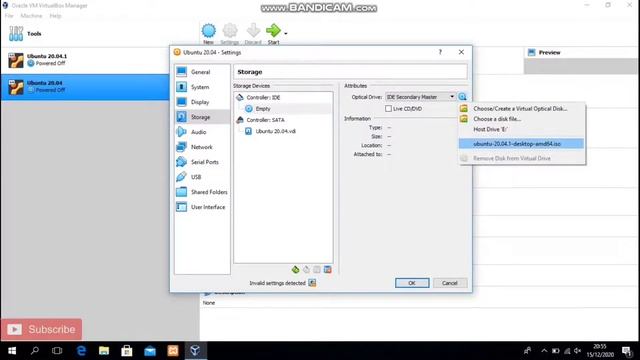Open the Machine menu in VirtualBox Manager
The width and height of the screenshot is (640, 360).
pyautogui.click(x=31, y=16)
